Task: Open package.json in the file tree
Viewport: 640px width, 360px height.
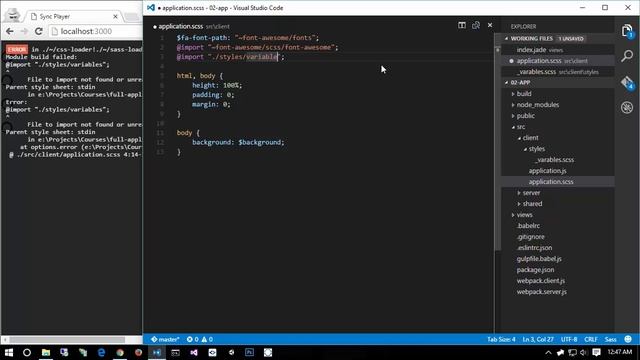Action: [x=536, y=270]
